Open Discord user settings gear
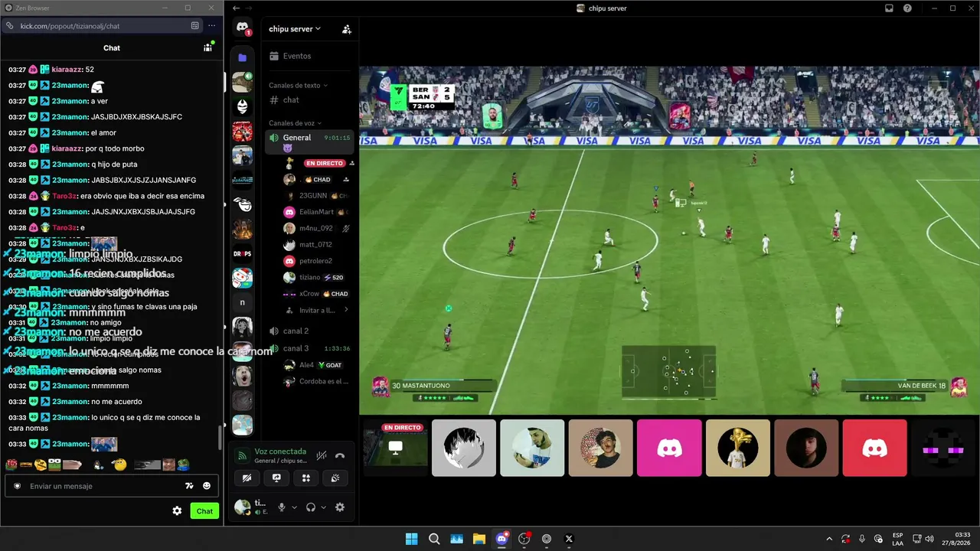This screenshot has width=980, height=551. pyautogui.click(x=340, y=507)
